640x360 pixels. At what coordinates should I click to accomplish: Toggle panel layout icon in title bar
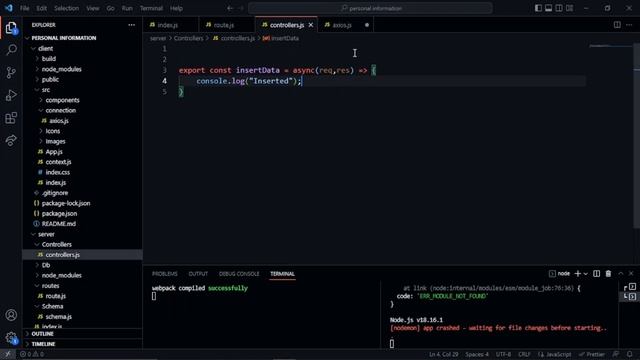(549, 8)
